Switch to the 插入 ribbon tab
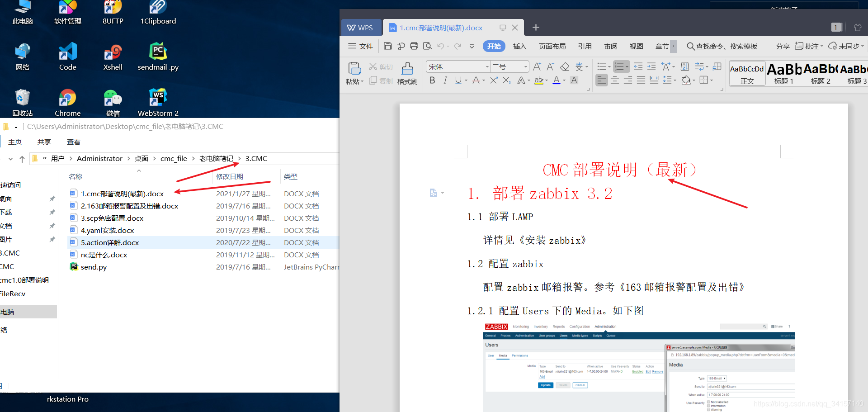Viewport: 868px width, 412px height. click(x=519, y=46)
